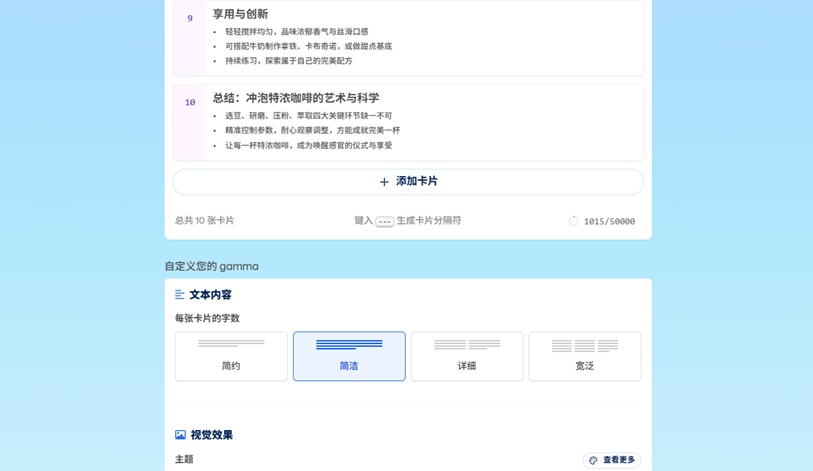Viewport: 813px width, 471px height.
Task: Click the 主题 label
Action: (184, 459)
